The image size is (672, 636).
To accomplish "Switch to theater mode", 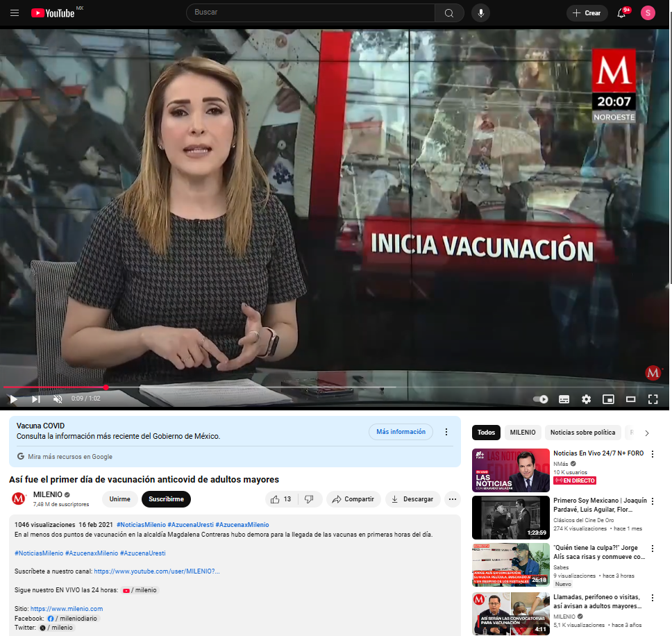I will pos(630,399).
